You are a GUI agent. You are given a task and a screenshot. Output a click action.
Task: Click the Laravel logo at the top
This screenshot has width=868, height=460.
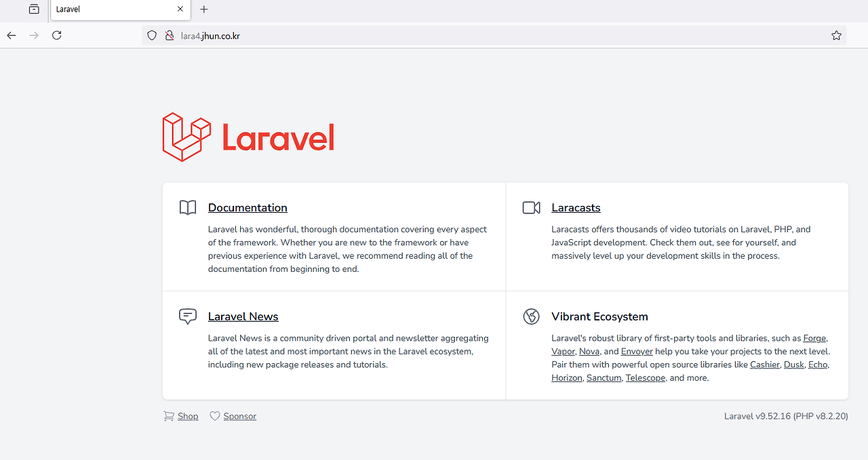click(x=248, y=137)
